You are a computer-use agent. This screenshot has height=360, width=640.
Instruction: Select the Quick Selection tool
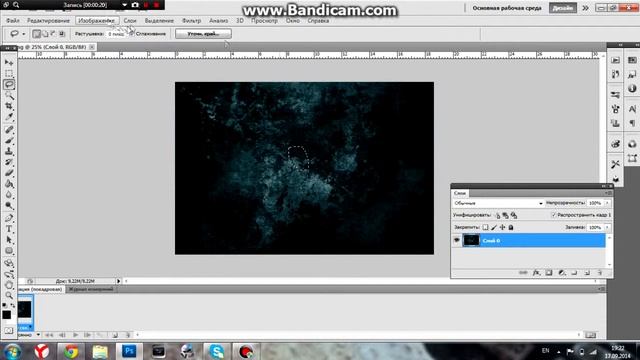9,96
